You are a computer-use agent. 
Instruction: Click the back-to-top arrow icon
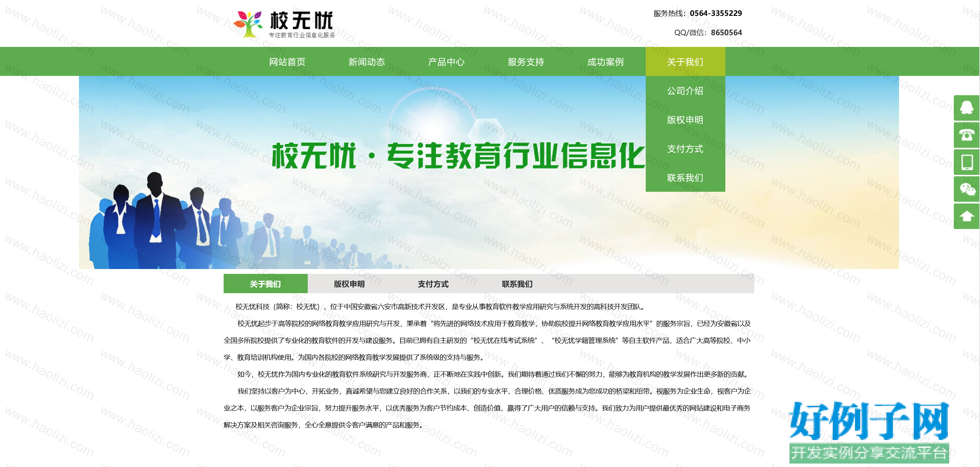966,216
